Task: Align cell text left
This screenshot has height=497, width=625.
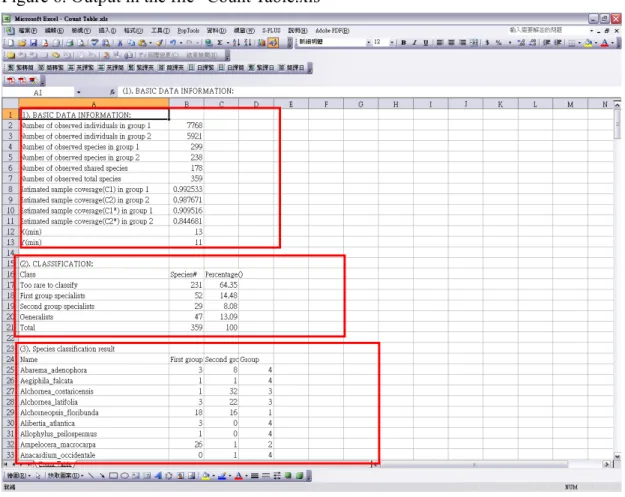Action: pyautogui.click(x=440, y=43)
